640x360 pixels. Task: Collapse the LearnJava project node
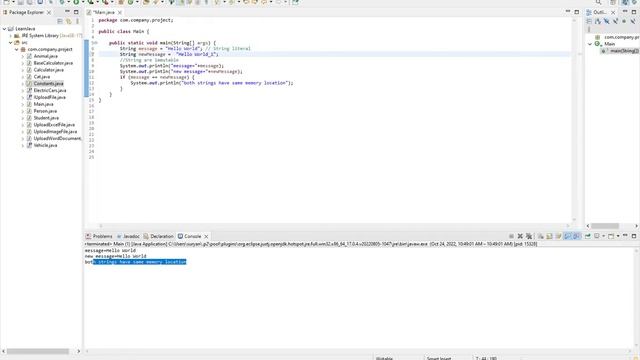4,29
